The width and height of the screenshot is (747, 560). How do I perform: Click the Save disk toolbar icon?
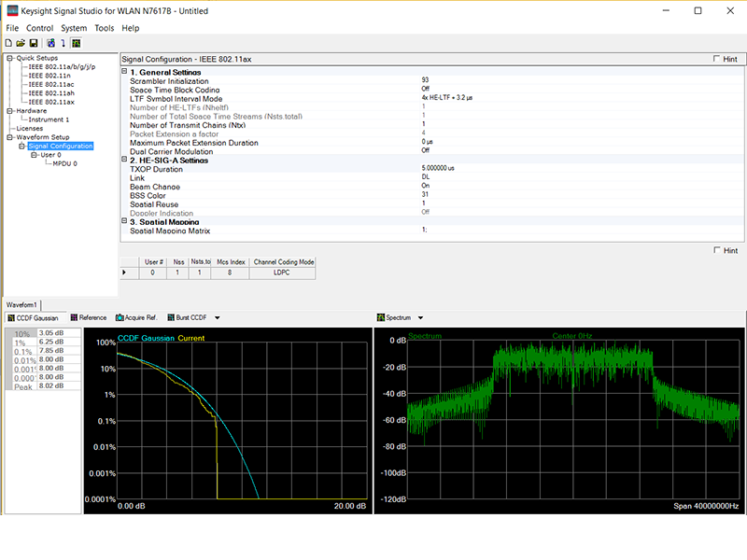[x=33, y=43]
